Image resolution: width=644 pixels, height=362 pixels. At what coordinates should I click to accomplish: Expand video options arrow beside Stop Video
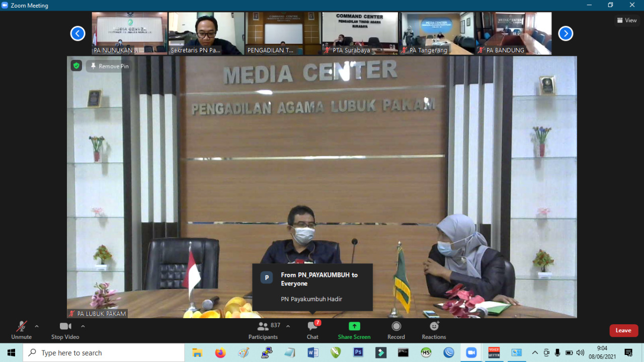pos(83,326)
